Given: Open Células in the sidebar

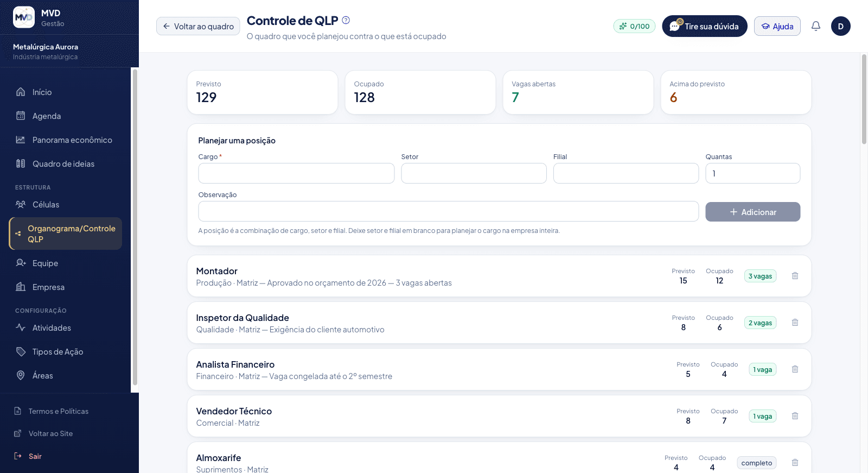Looking at the screenshot, I should click(x=65, y=205).
